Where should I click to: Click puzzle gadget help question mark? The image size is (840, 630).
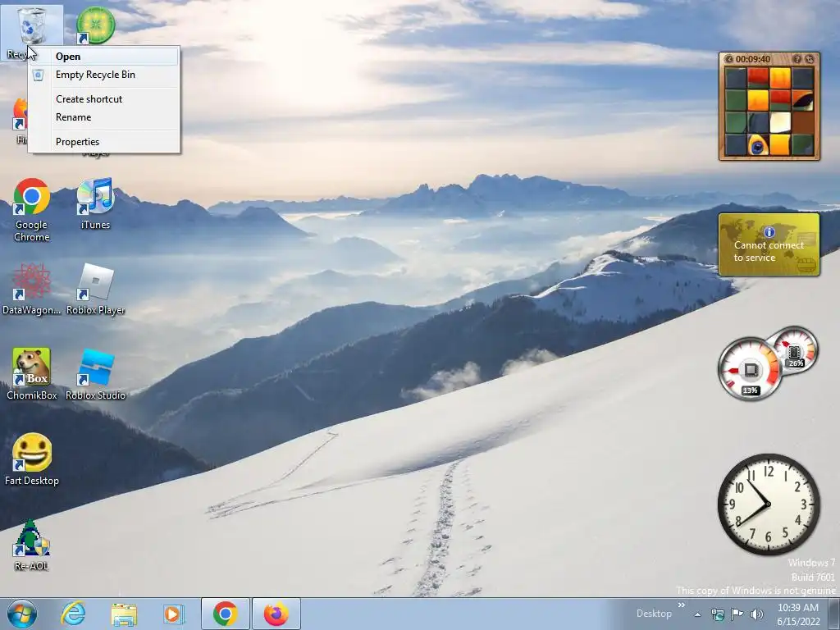click(797, 59)
